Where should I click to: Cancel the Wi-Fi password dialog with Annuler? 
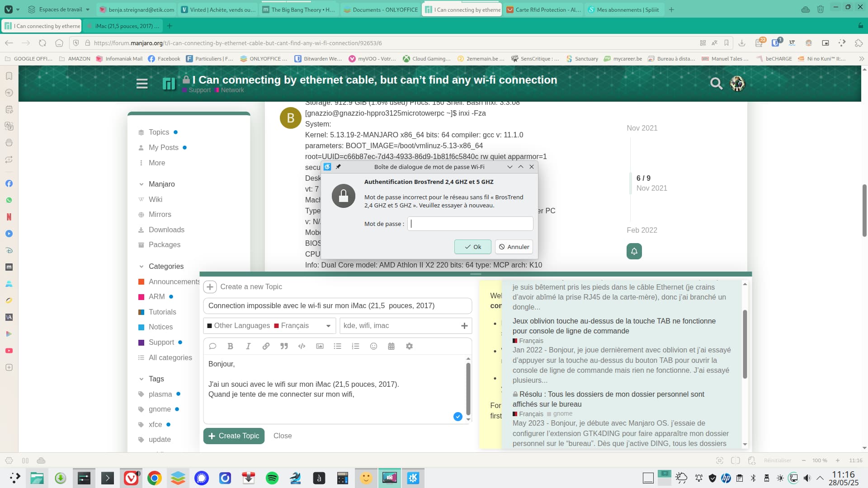514,247
